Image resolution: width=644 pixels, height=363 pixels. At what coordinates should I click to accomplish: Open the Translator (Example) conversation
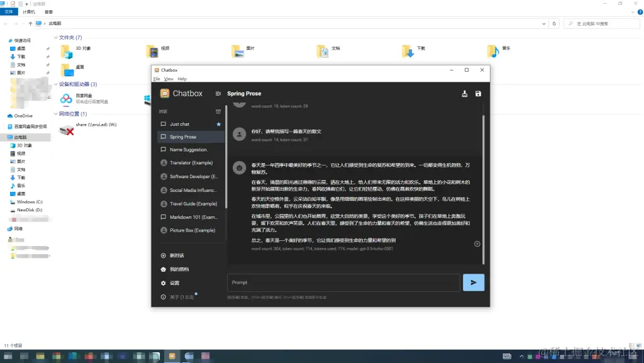coord(191,162)
